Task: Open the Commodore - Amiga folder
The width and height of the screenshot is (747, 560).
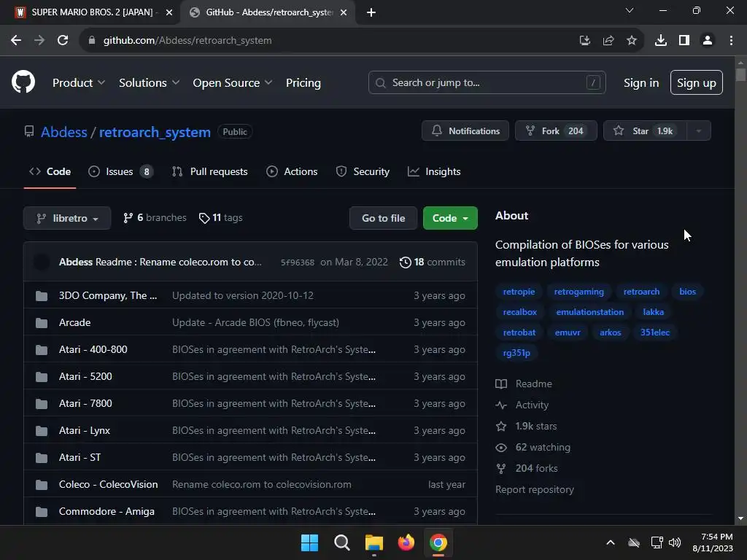Action: pyautogui.click(x=107, y=511)
